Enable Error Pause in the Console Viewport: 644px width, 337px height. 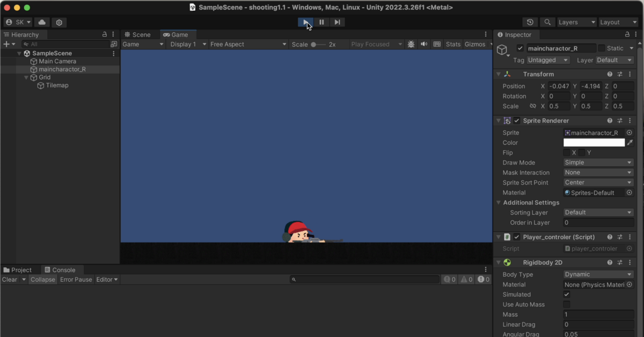[76, 279]
